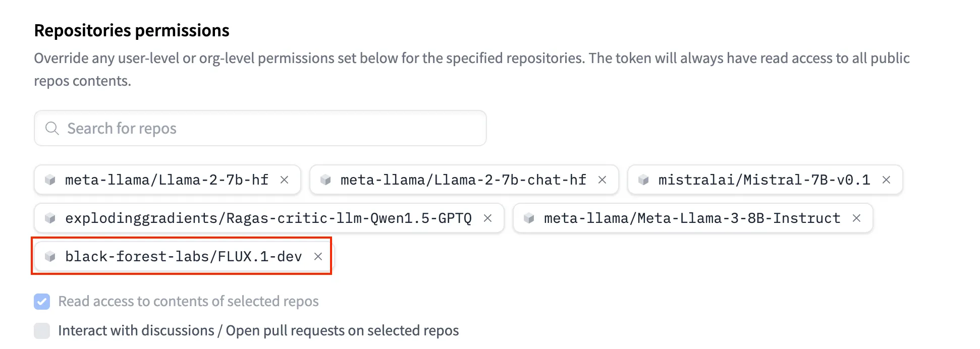Click the cube icon beside Llama-2-7b-hf

pos(50,180)
